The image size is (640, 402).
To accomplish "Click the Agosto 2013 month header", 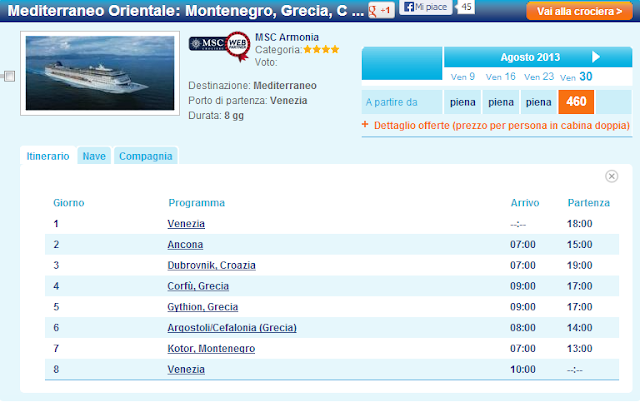I will pos(530,57).
